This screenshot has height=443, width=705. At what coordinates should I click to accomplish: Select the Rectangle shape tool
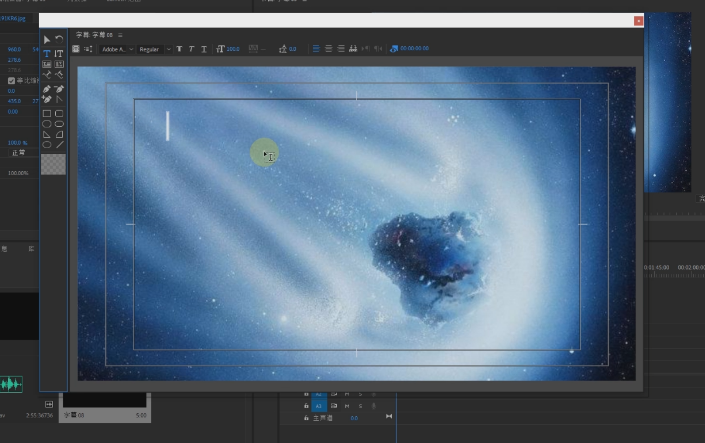[47, 113]
